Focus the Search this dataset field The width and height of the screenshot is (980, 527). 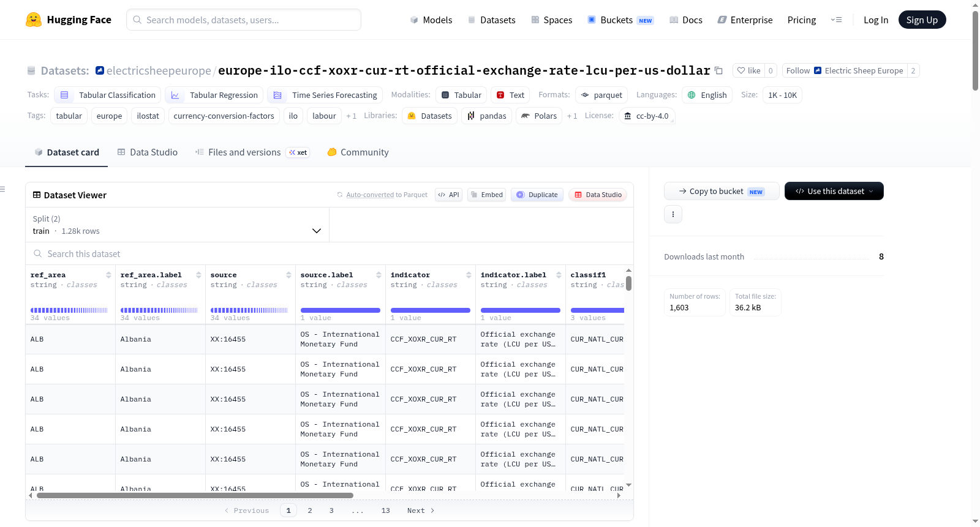[330, 254]
